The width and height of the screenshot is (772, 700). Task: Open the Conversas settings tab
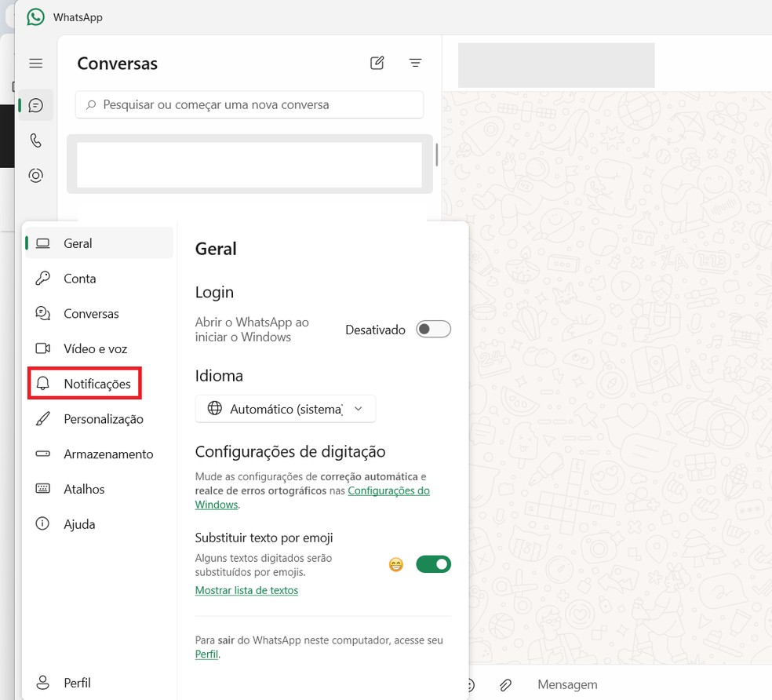pyautogui.click(x=99, y=314)
